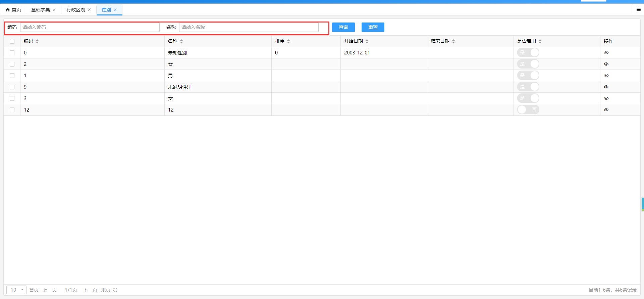Close the 行政区划 tab
644x299 pixels.
[90, 10]
